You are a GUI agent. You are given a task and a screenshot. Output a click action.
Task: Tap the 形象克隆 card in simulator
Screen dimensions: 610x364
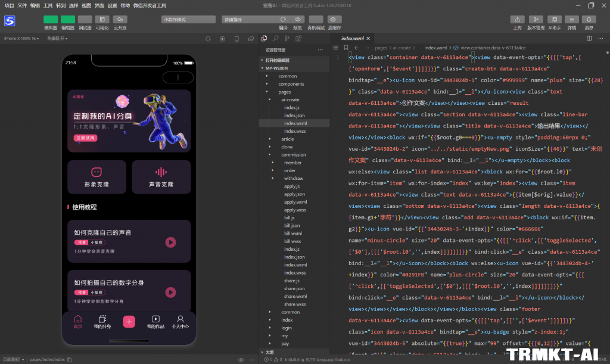(x=97, y=177)
